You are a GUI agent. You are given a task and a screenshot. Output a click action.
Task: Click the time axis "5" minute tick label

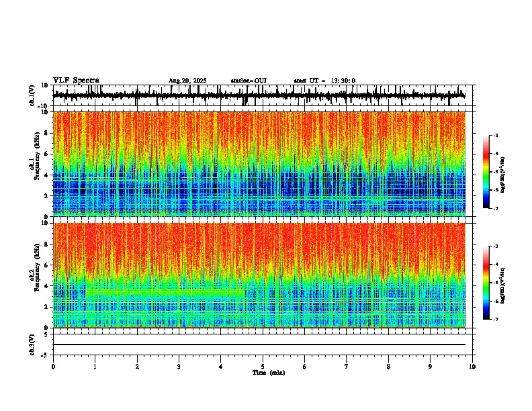click(263, 367)
